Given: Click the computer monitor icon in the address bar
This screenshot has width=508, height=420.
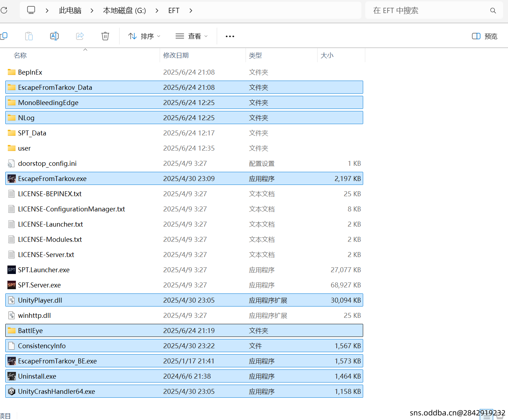Looking at the screenshot, I should tap(31, 10).
